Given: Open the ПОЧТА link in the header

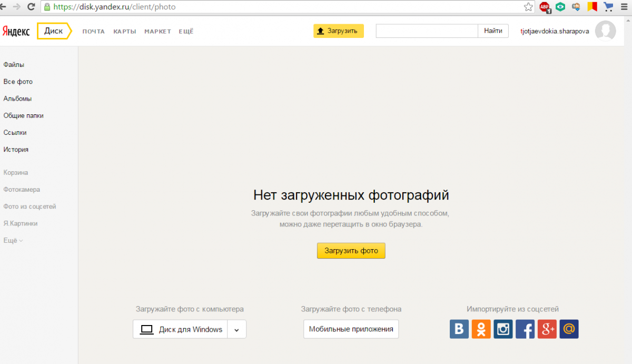Looking at the screenshot, I should click(x=93, y=32).
